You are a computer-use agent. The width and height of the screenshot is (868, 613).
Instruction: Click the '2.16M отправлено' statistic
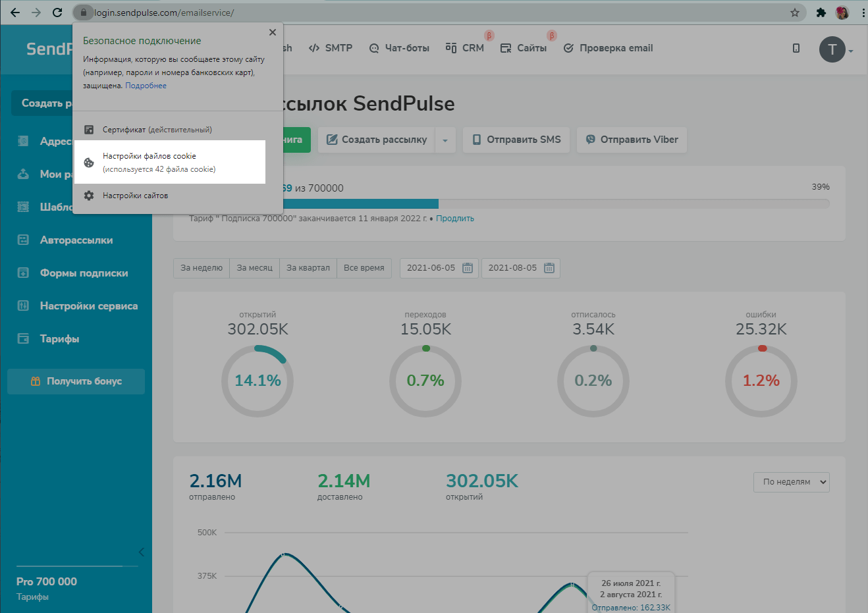(215, 487)
